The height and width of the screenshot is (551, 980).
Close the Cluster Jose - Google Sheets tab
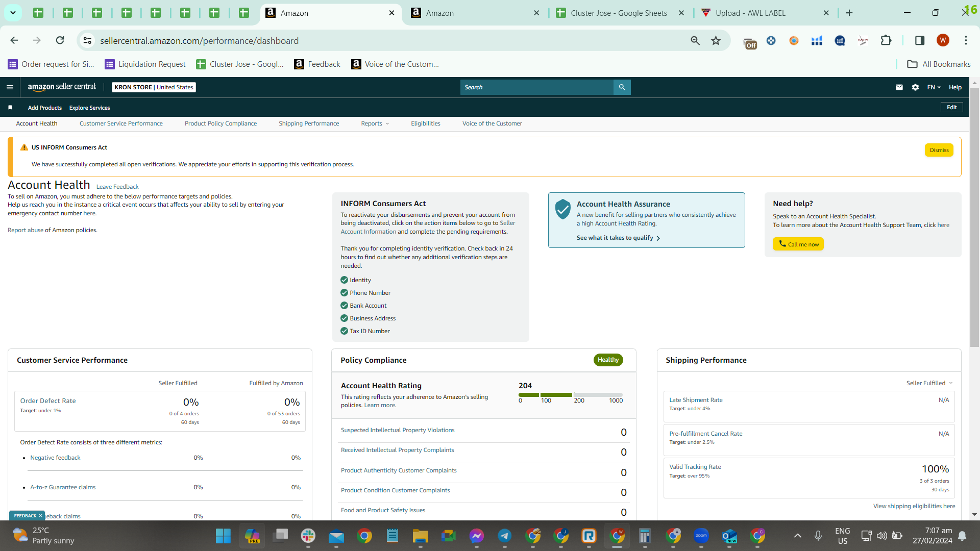pyautogui.click(x=681, y=13)
